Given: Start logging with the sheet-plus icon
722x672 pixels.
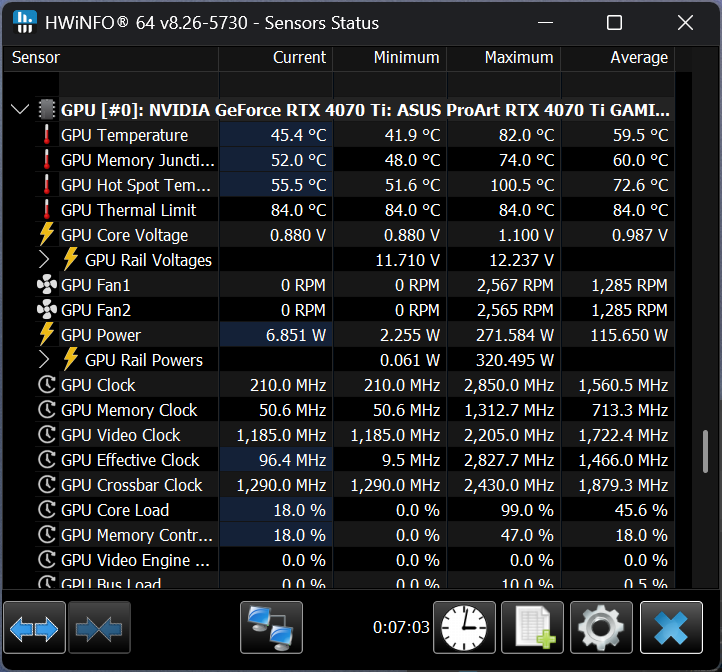Looking at the screenshot, I should click(532, 627).
